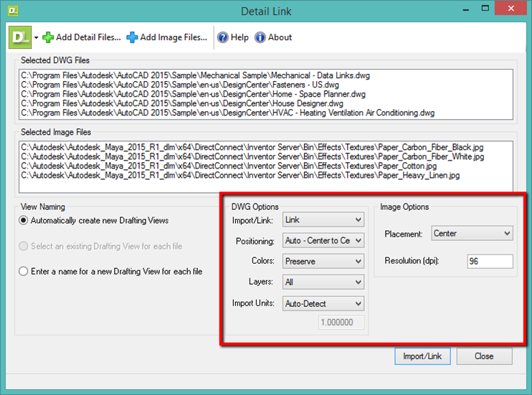Open the Positioning dropdown Auto - Center to Center

coord(323,241)
